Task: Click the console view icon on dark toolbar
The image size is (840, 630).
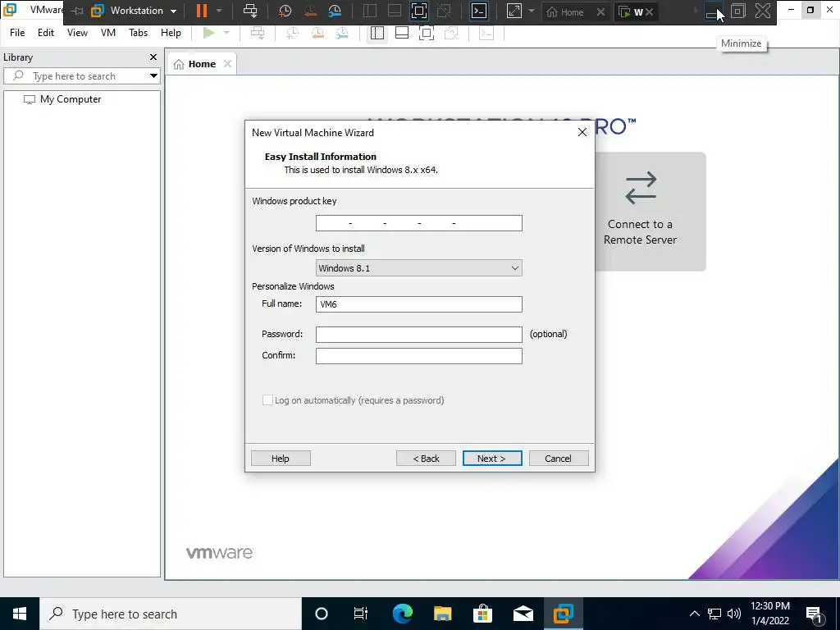Action: (x=479, y=11)
